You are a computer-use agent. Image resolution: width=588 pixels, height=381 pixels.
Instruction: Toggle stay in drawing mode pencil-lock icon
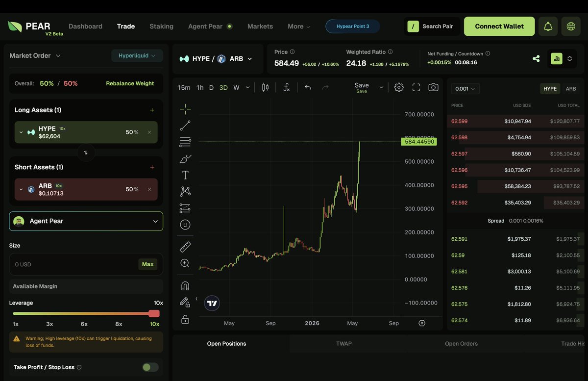(185, 302)
